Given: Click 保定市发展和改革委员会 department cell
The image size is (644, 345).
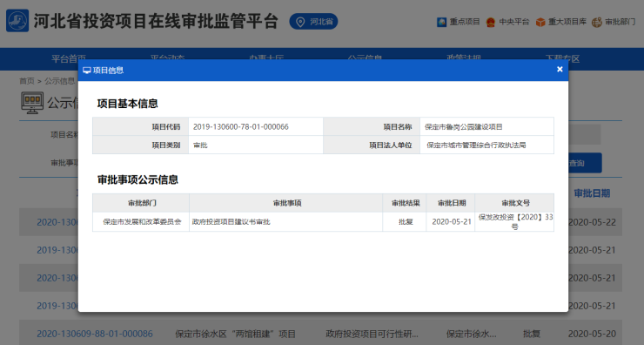Looking at the screenshot, I should pos(142,221).
